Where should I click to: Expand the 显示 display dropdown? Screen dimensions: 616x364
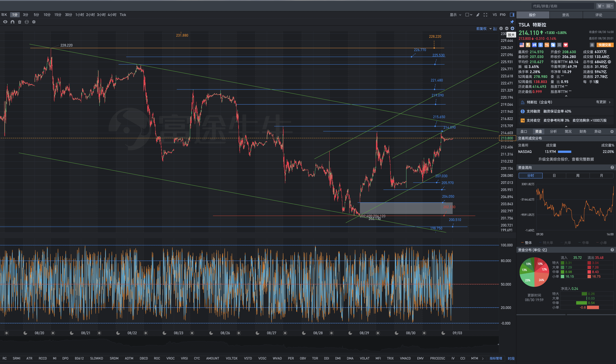(455, 15)
